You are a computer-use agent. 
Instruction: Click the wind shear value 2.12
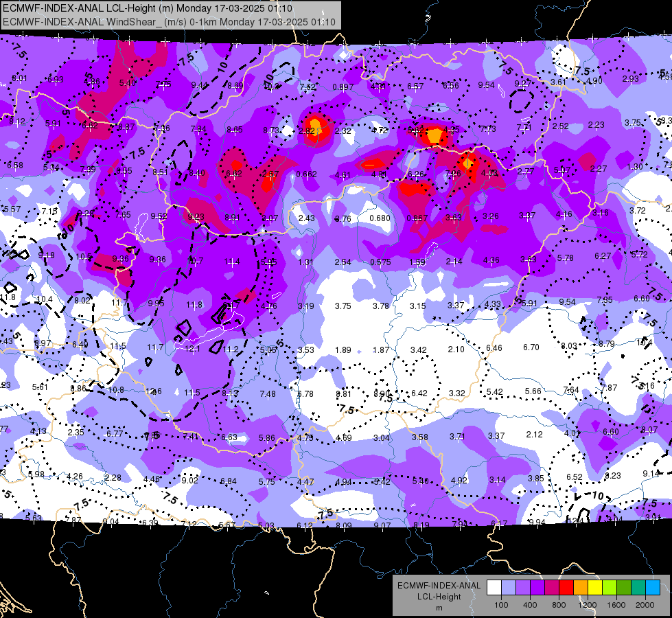[535, 435]
